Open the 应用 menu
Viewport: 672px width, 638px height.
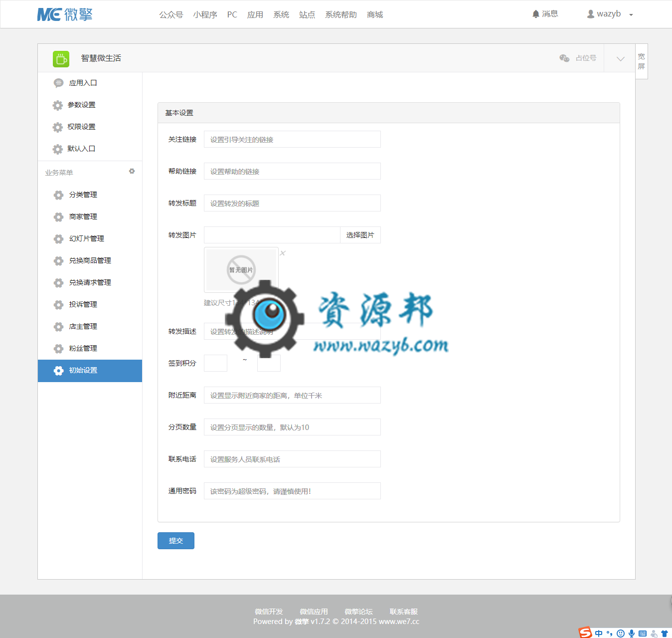[x=255, y=15]
